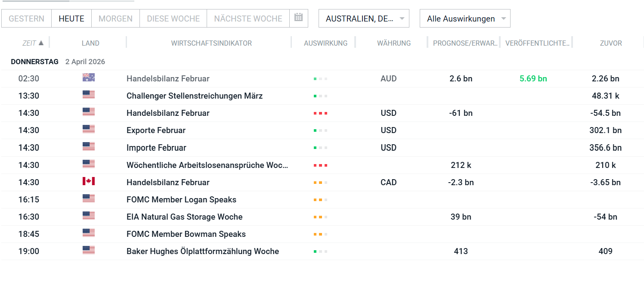Click the WÄHRUNG column header
This screenshot has width=644, height=298.
tap(393, 43)
